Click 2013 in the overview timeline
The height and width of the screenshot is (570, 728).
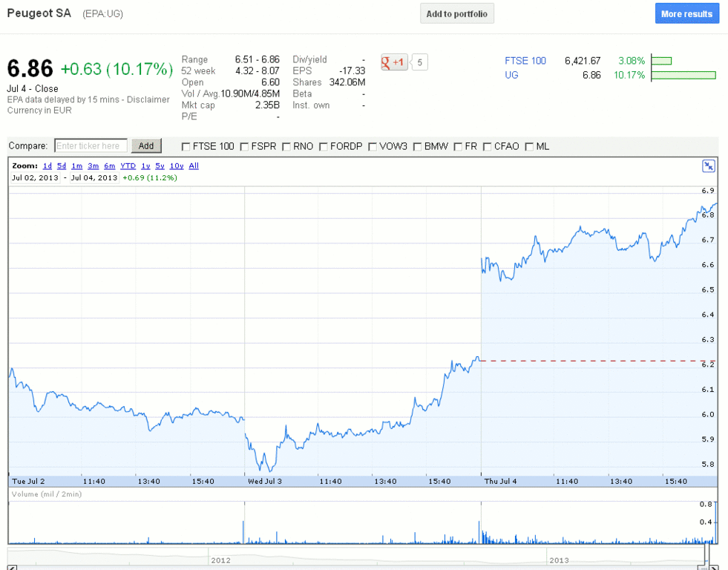coord(559,560)
